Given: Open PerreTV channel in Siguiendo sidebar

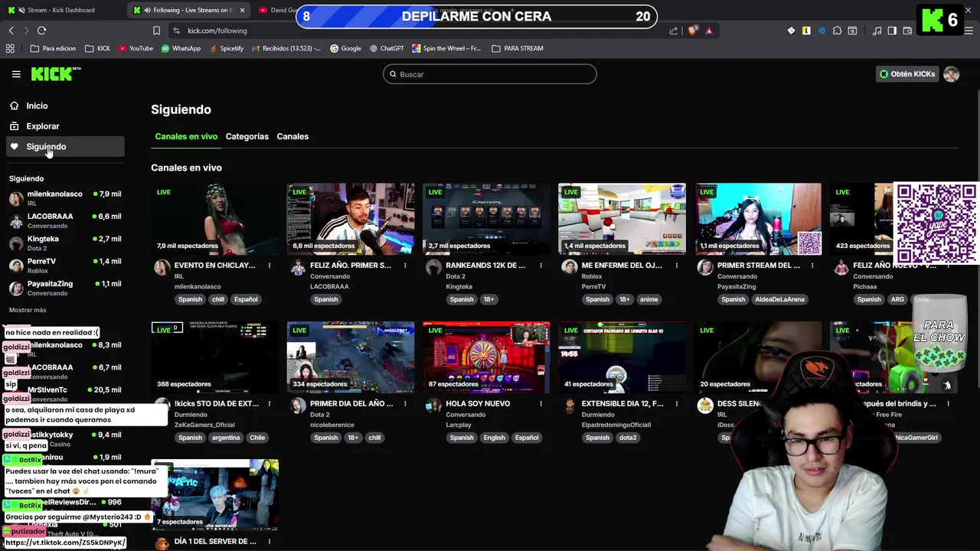Looking at the screenshot, I should click(65, 266).
